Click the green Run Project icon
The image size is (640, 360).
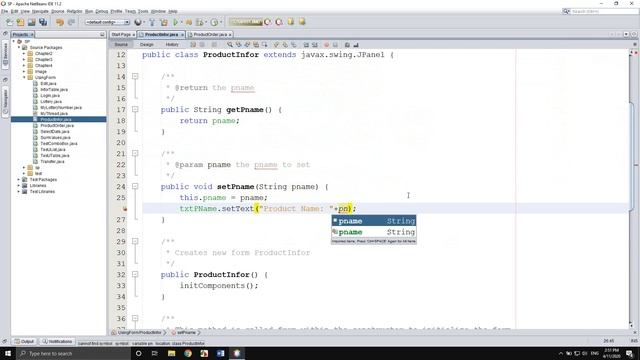pyautogui.click(x=176, y=22)
